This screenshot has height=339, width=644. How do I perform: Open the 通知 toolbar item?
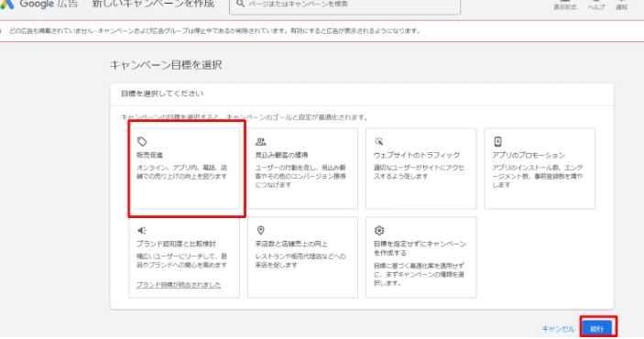(x=621, y=5)
